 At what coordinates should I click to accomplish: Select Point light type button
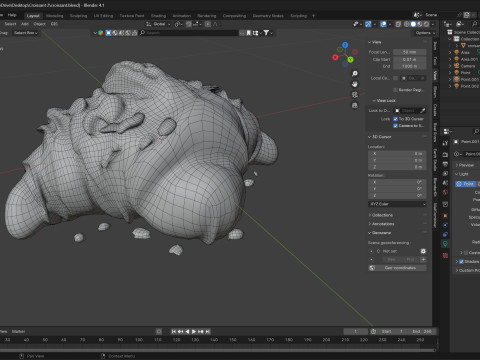click(x=465, y=184)
